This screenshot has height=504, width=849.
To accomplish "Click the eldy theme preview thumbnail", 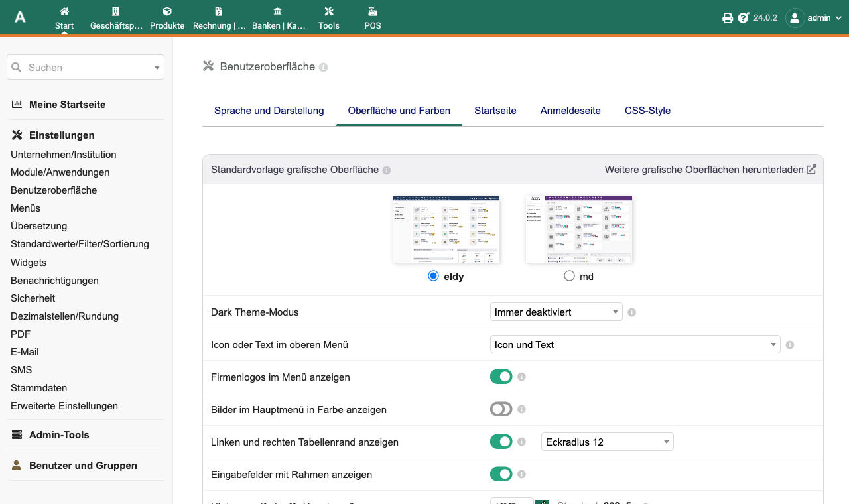I will (446, 229).
